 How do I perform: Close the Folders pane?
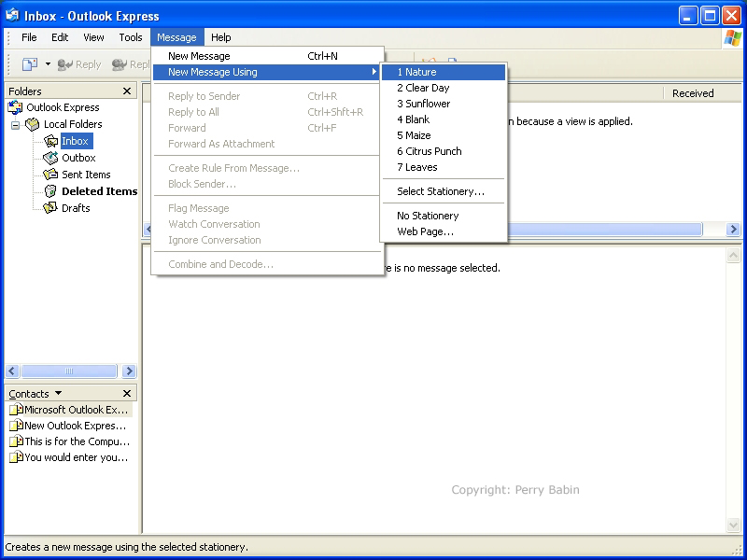pyautogui.click(x=127, y=91)
